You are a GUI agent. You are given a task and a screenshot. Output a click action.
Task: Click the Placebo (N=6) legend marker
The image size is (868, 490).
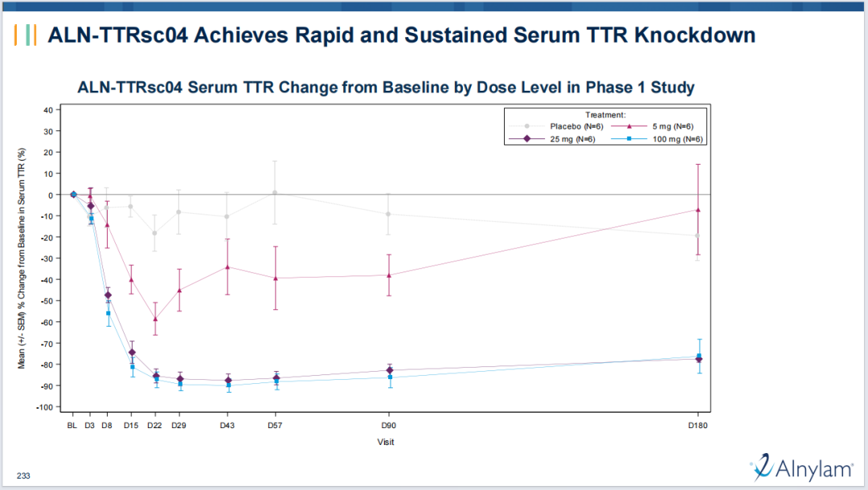pos(526,126)
